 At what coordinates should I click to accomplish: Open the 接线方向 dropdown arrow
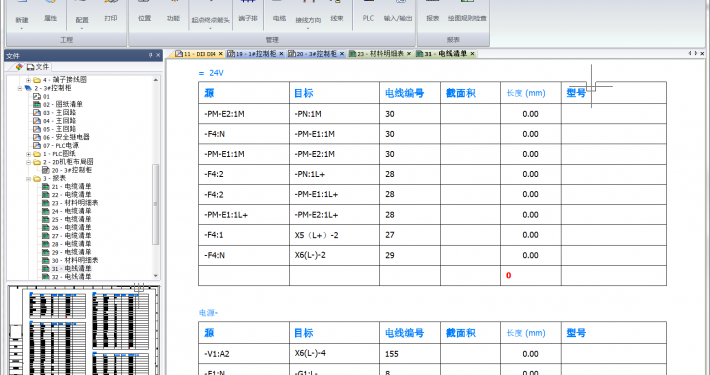click(308, 29)
